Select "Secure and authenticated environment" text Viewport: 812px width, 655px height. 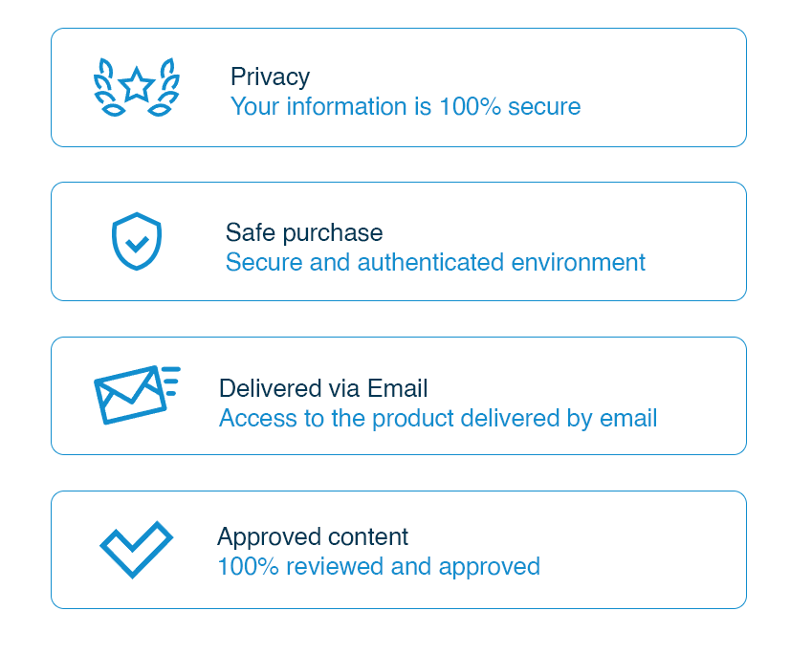point(435,262)
